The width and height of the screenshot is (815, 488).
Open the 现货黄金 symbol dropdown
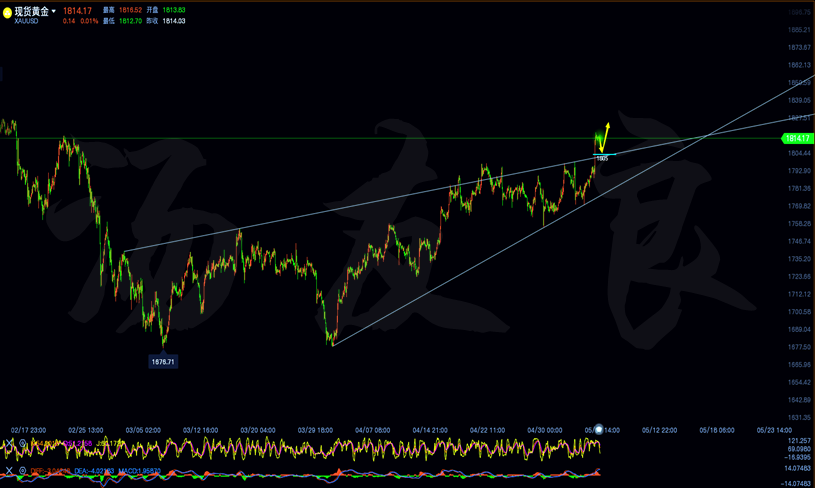pyautogui.click(x=54, y=12)
